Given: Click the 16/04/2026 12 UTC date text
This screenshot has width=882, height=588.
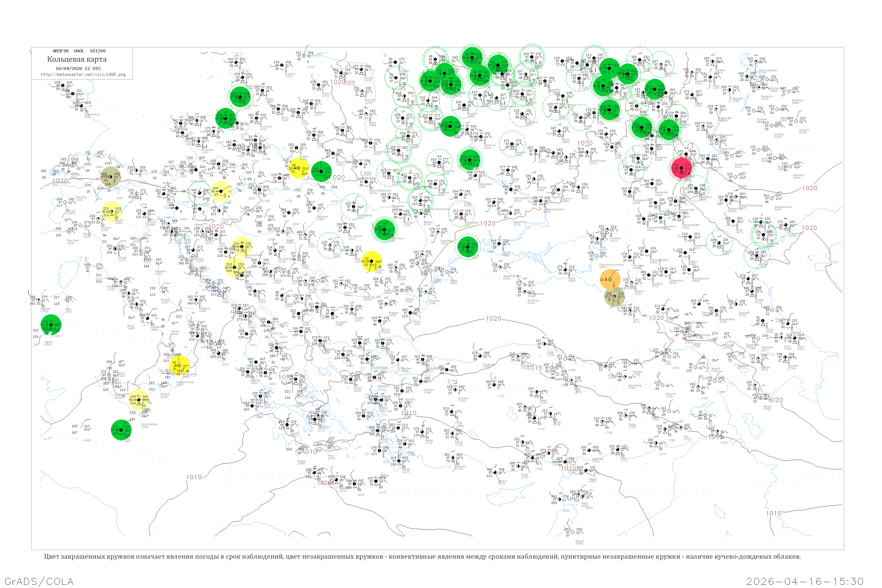Looking at the screenshot, I should coord(78,69).
